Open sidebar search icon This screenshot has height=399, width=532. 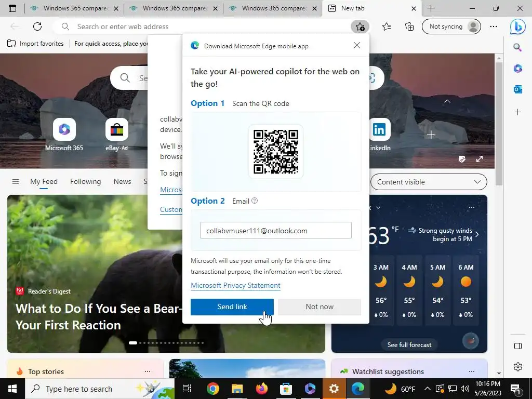(517, 47)
